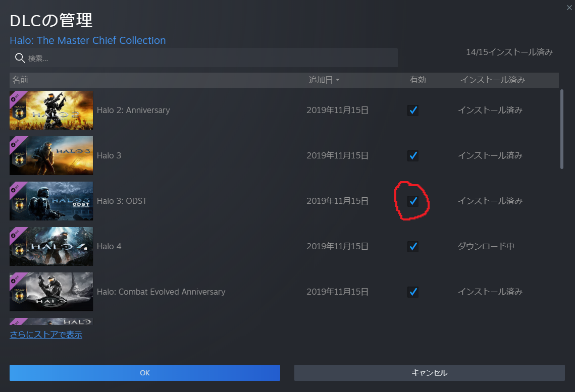Open Halo 2: Anniversary thumbnail
Image resolution: width=575 pixels, height=392 pixels.
pyautogui.click(x=51, y=110)
